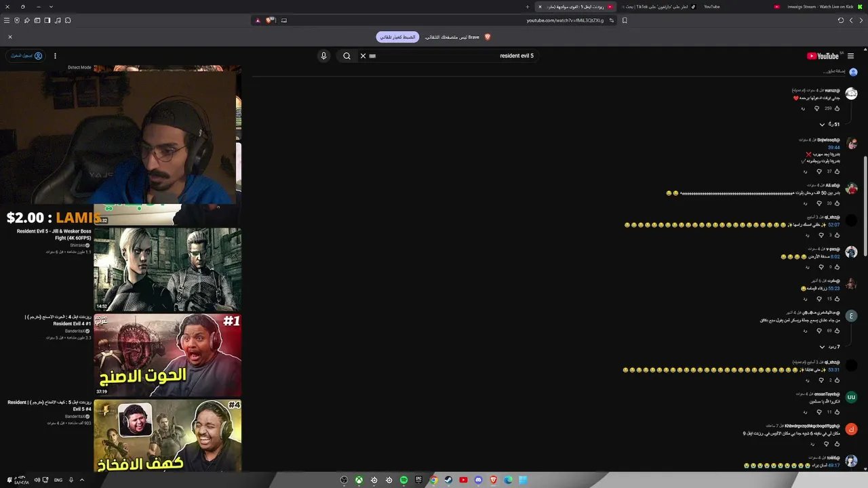The image size is (868, 488).
Task: Expand the 7 replies thread
Action: point(829,347)
